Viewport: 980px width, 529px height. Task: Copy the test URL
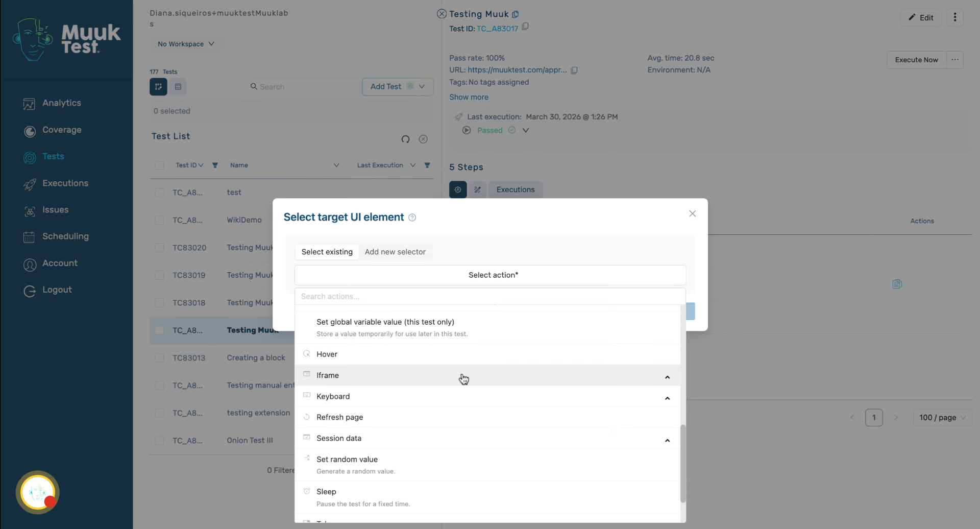click(574, 70)
